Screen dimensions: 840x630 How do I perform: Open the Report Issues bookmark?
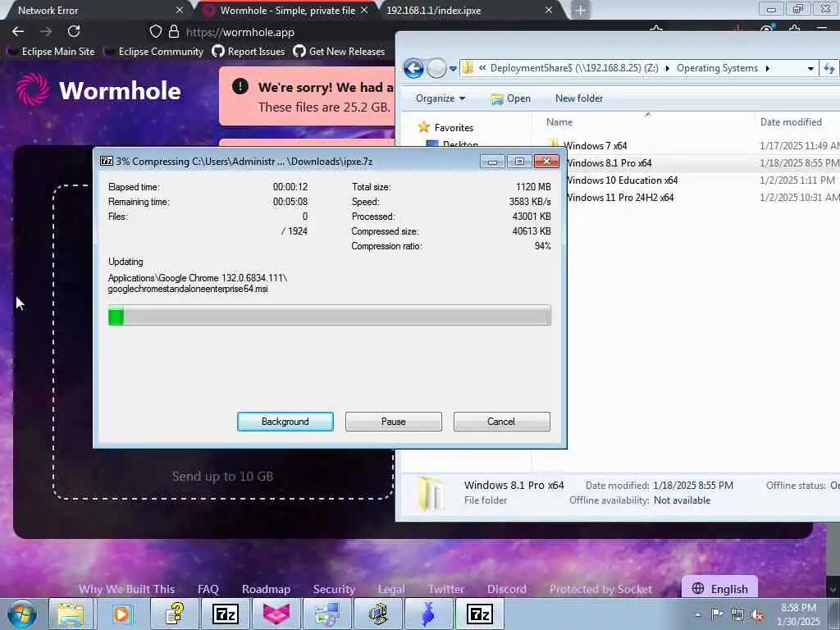[x=248, y=52]
